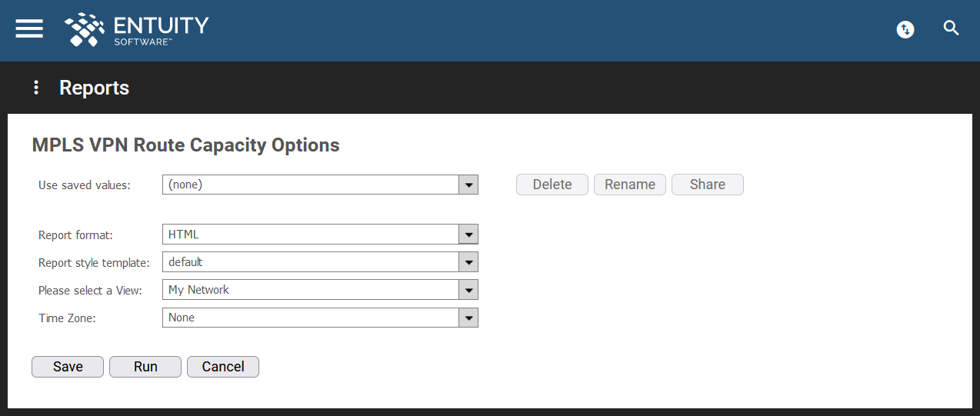The height and width of the screenshot is (416, 980).
Task: Expand the Use saved values dropdown arrow
Action: tap(468, 185)
